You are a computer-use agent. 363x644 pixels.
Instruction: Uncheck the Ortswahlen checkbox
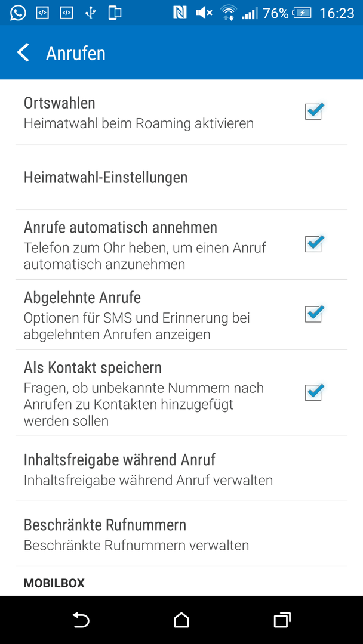pyautogui.click(x=314, y=112)
